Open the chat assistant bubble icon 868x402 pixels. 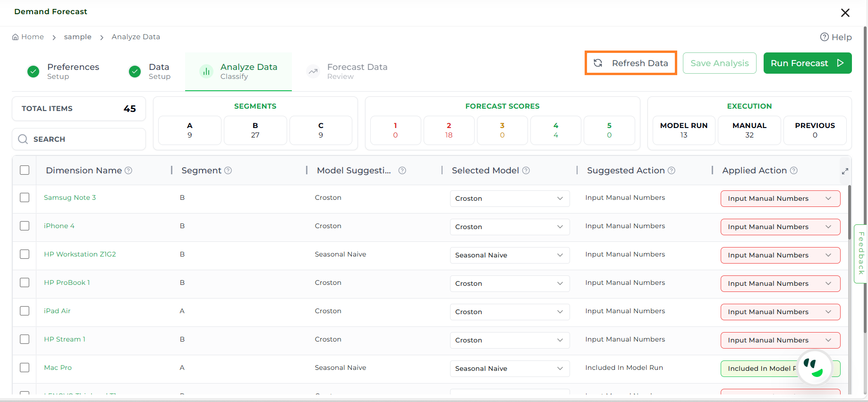(x=814, y=367)
